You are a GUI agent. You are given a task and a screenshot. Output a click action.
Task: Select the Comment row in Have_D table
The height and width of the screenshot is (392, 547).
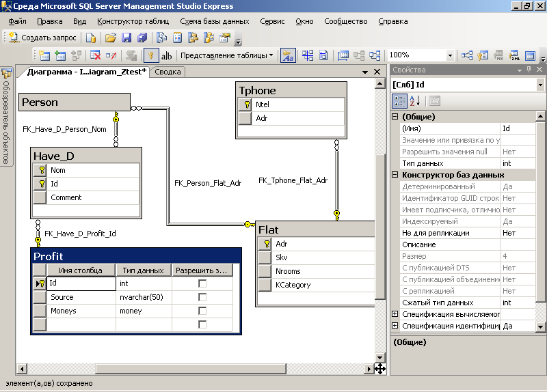click(86, 197)
